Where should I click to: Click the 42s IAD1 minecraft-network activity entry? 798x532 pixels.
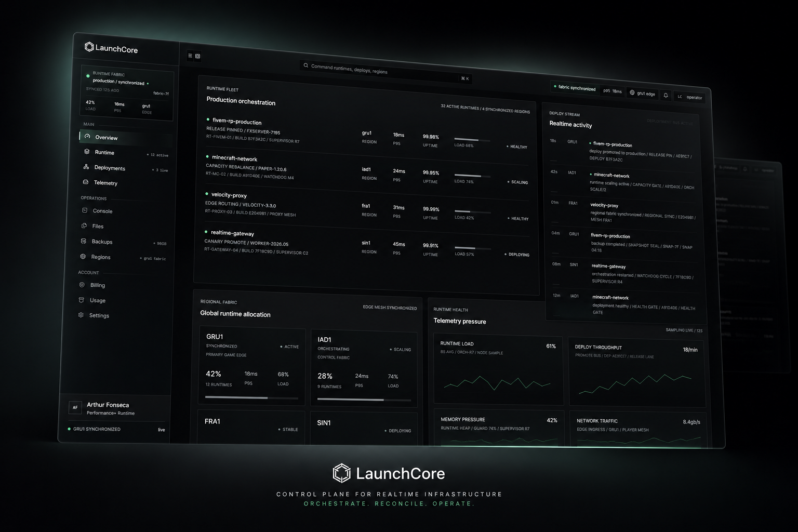point(622,181)
